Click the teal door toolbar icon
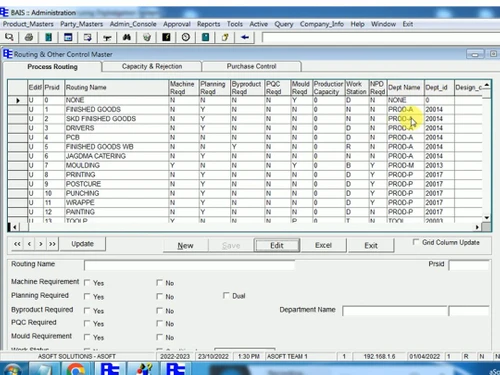The width and height of the screenshot is (500, 375). click(48, 37)
